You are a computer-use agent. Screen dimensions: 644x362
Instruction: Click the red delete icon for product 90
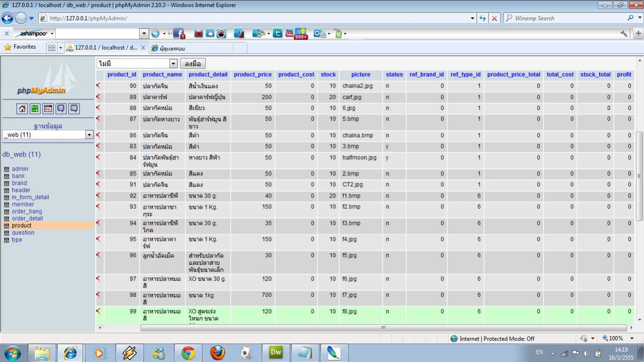99,86
